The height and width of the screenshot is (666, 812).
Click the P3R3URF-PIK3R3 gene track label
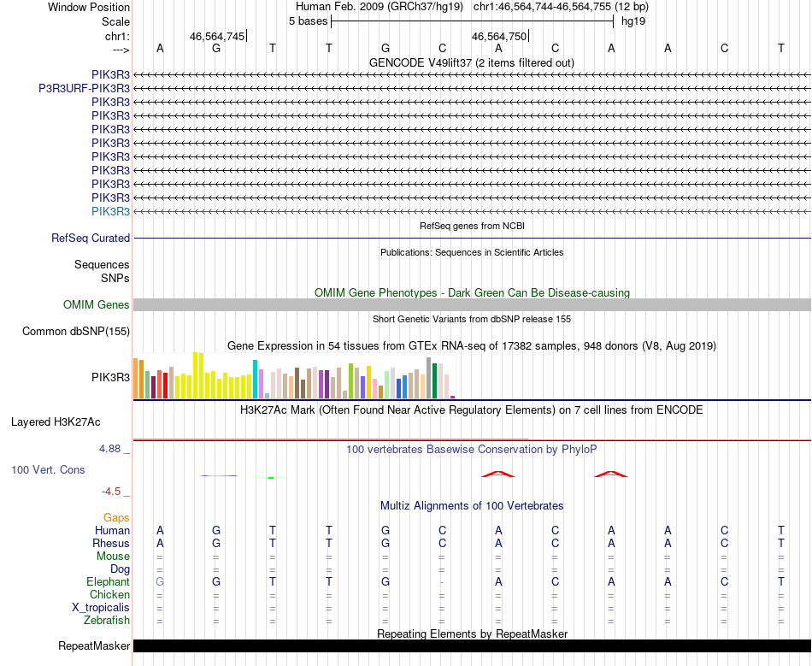coord(84,89)
